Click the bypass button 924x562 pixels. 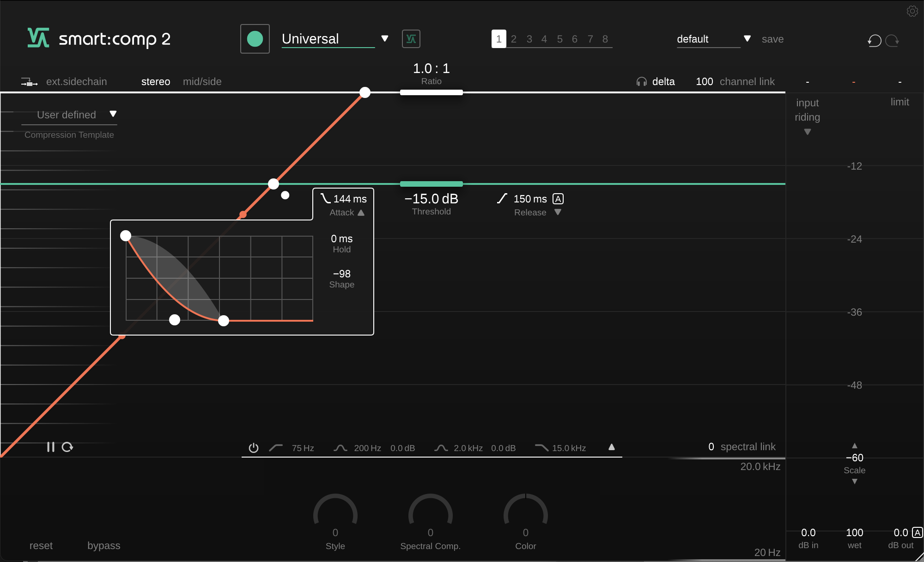pyautogui.click(x=103, y=546)
